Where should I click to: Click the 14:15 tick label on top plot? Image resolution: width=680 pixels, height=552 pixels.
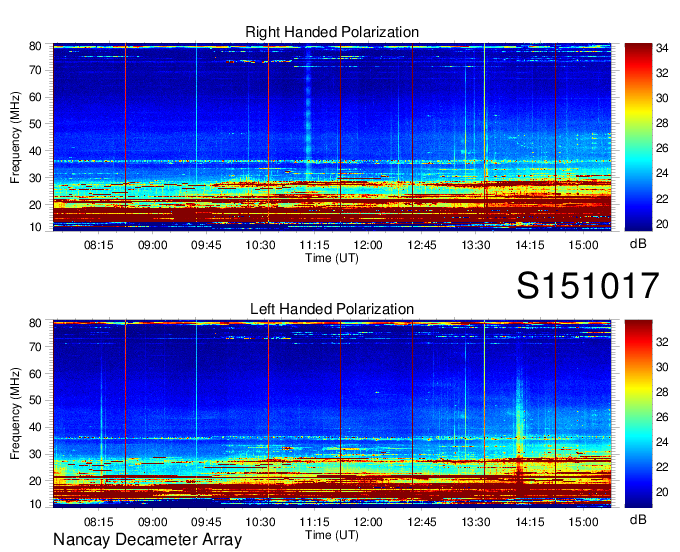point(530,245)
